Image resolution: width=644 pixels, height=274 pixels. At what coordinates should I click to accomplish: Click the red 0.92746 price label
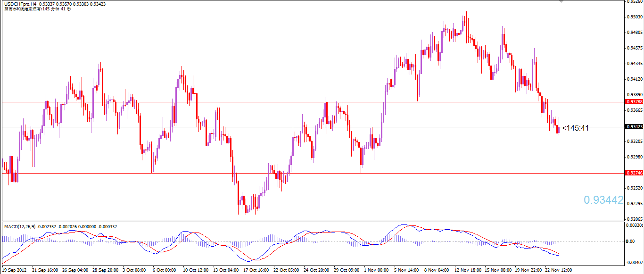tap(633, 173)
